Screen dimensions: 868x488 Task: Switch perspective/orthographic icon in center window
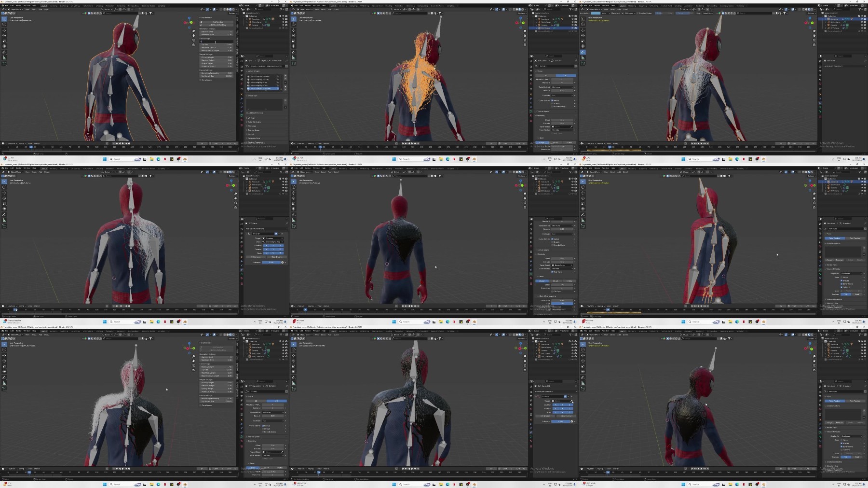pyautogui.click(x=525, y=207)
